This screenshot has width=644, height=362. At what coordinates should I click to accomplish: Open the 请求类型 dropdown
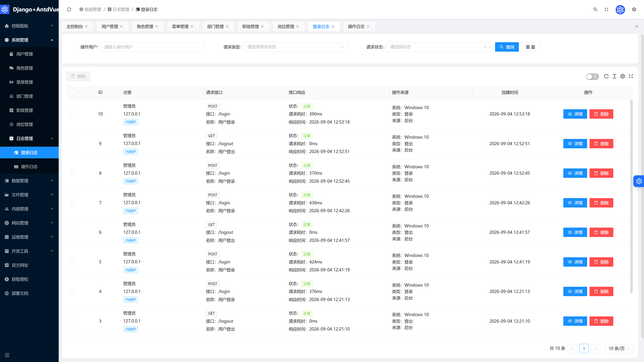tap(296, 47)
